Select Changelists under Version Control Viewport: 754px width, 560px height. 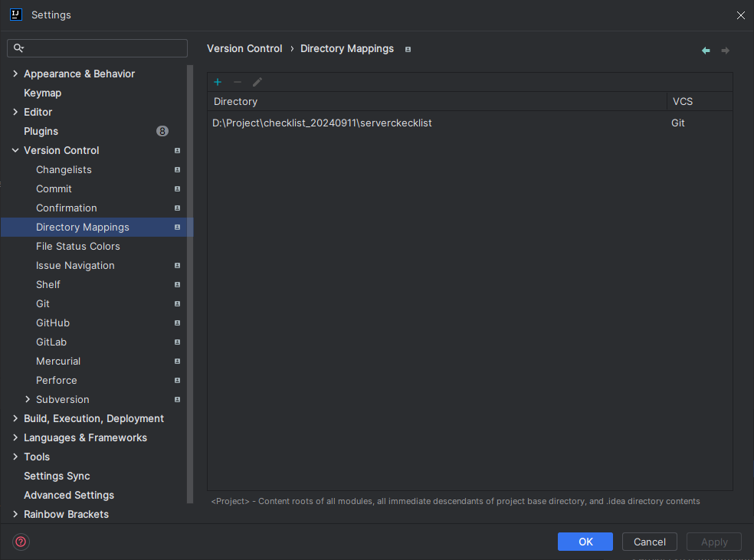[x=64, y=169]
